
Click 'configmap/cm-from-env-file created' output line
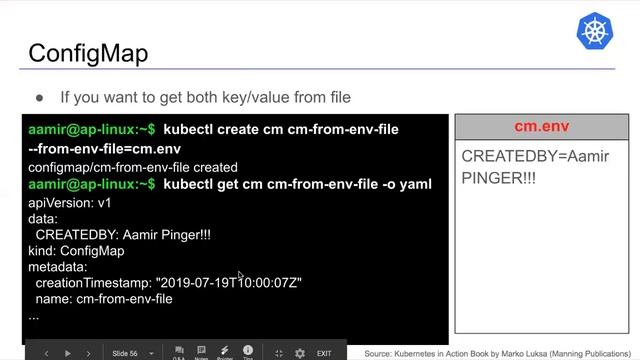click(x=133, y=167)
